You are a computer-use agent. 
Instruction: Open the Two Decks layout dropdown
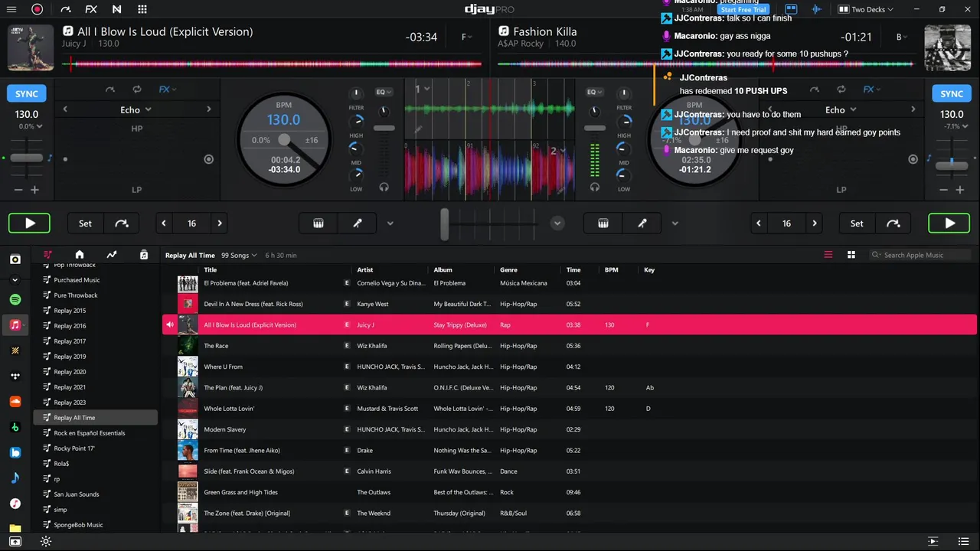point(866,9)
